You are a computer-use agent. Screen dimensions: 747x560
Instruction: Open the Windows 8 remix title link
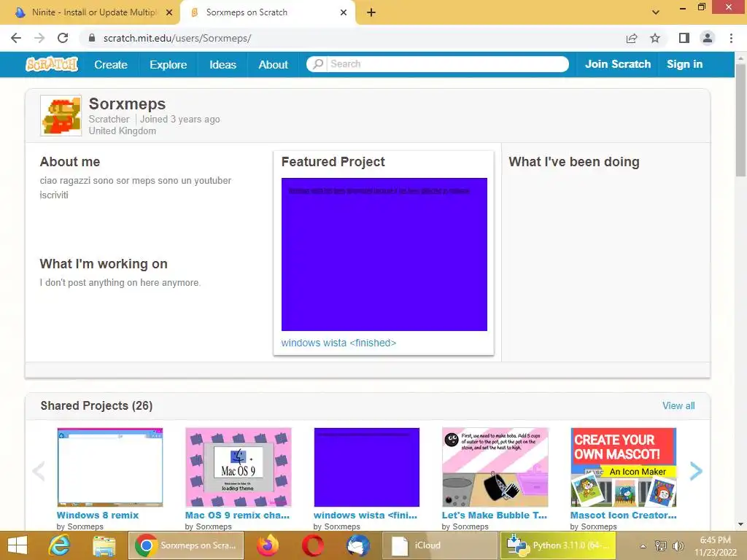pyautogui.click(x=98, y=516)
